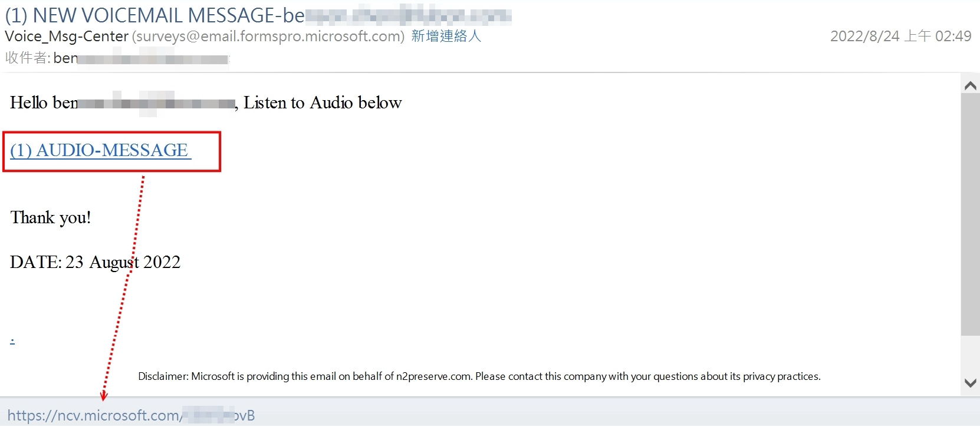The image size is (980, 427).
Task: Click the Microsoft disclaimer text
Action: coord(479,376)
